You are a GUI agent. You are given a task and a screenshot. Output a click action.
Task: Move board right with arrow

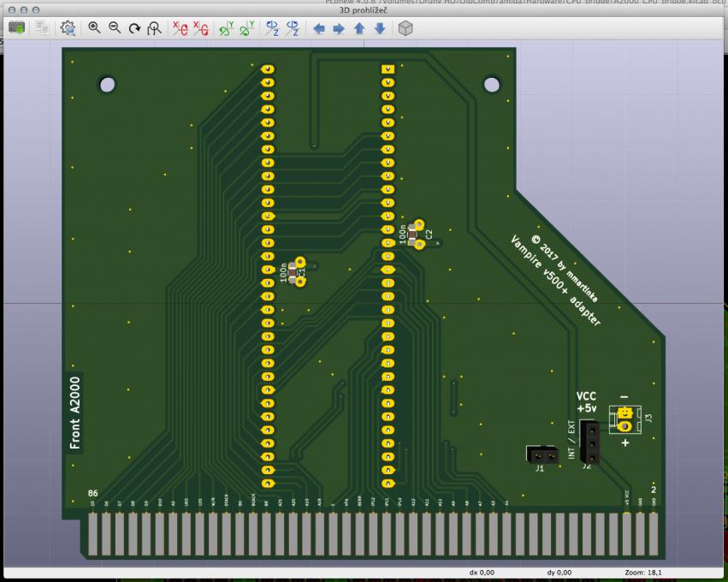click(339, 28)
